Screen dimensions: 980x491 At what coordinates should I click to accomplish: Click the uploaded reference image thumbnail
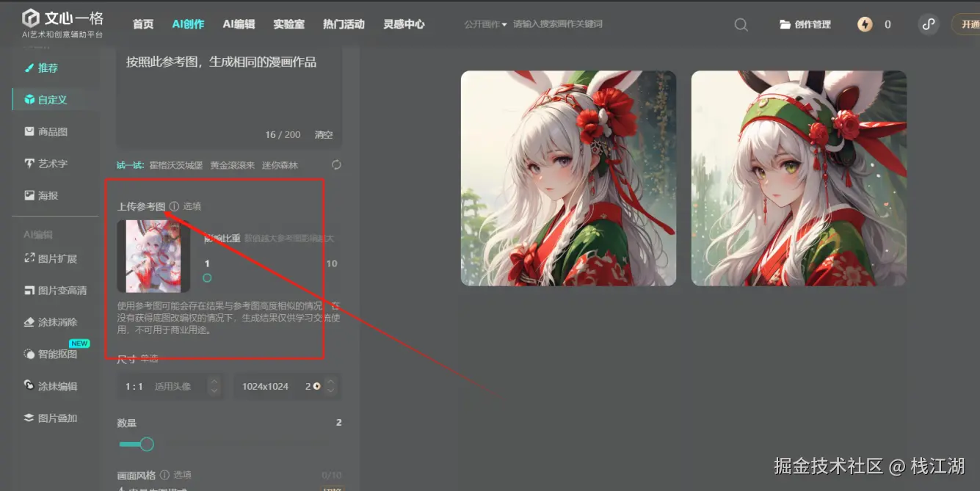coord(153,256)
